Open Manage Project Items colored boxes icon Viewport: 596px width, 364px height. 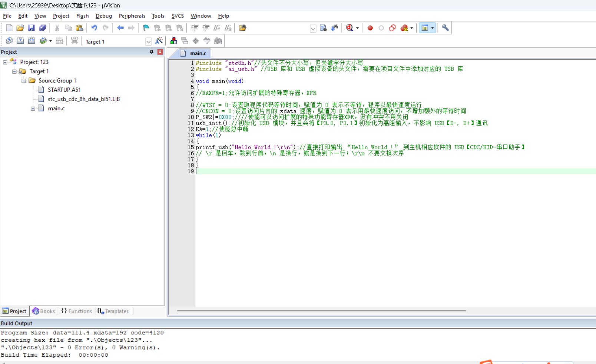173,41
